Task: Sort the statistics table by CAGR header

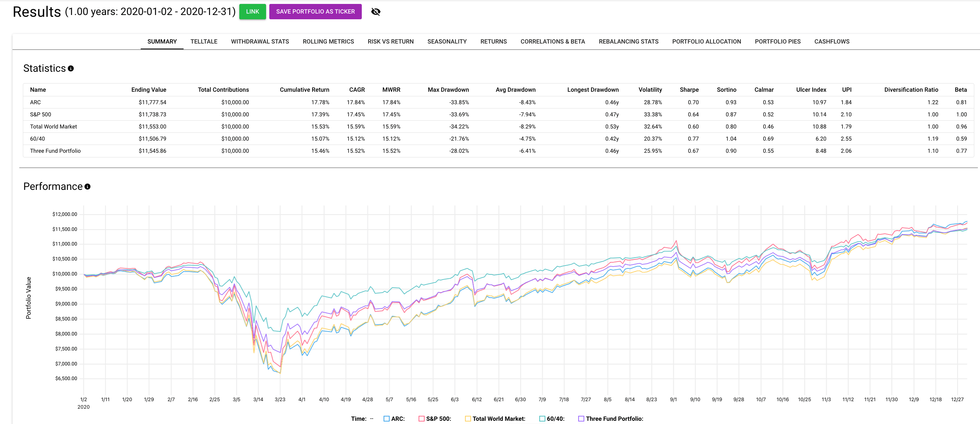Action: [x=357, y=90]
